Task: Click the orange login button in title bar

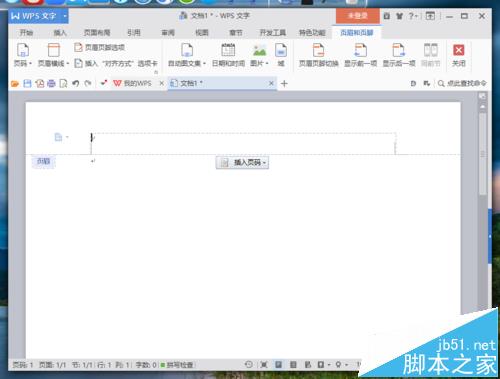Action: [357, 16]
